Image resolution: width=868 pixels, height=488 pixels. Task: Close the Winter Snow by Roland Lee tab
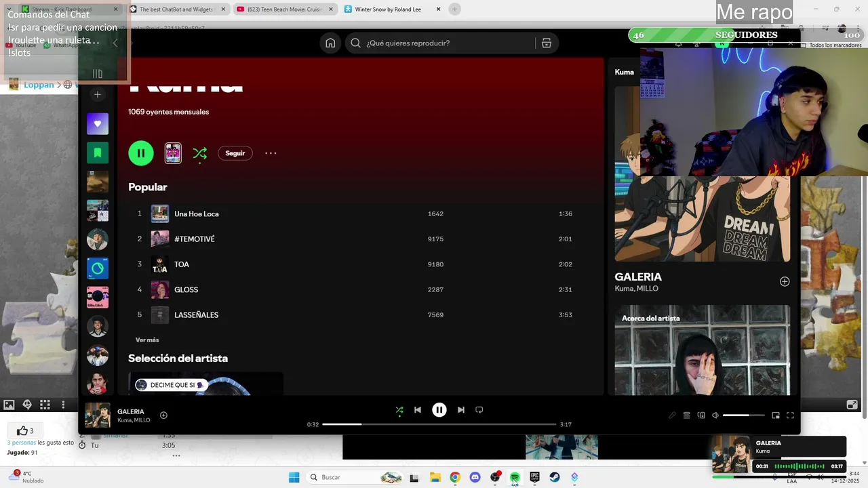pos(438,9)
